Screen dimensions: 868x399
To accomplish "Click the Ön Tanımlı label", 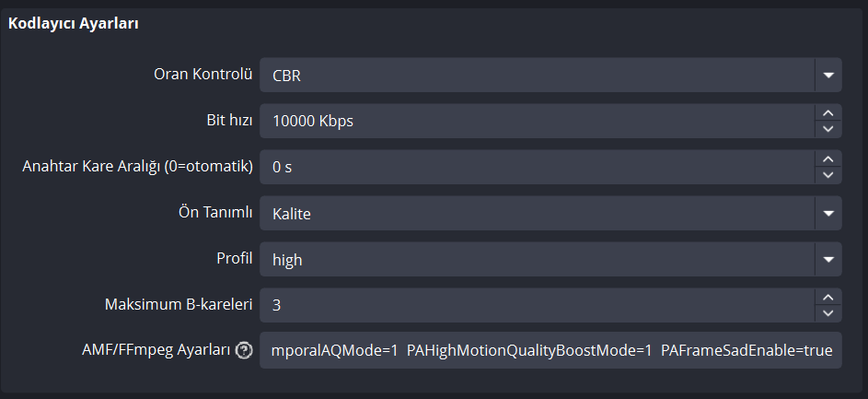I will point(214,213).
